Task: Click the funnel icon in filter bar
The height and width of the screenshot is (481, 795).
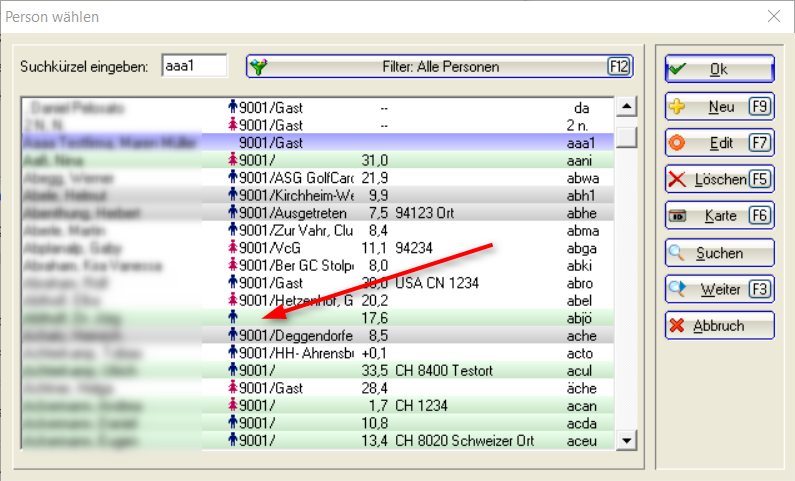Action: click(260, 67)
